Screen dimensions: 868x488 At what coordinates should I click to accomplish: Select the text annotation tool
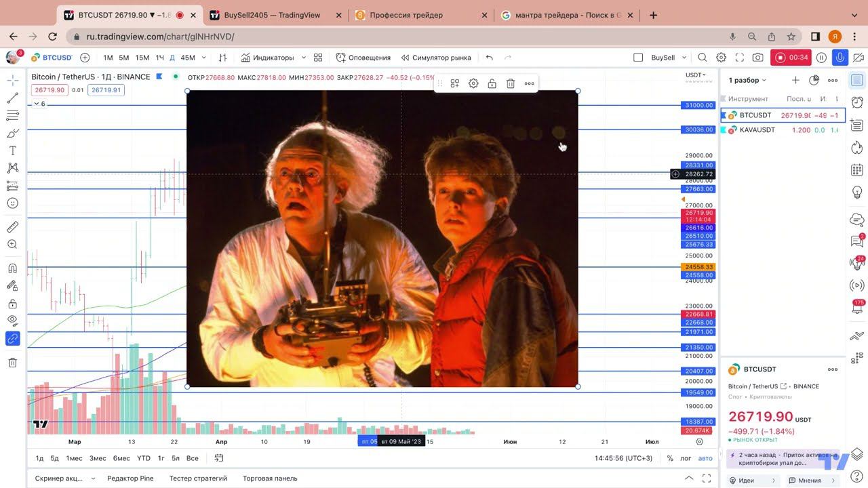tap(12, 150)
